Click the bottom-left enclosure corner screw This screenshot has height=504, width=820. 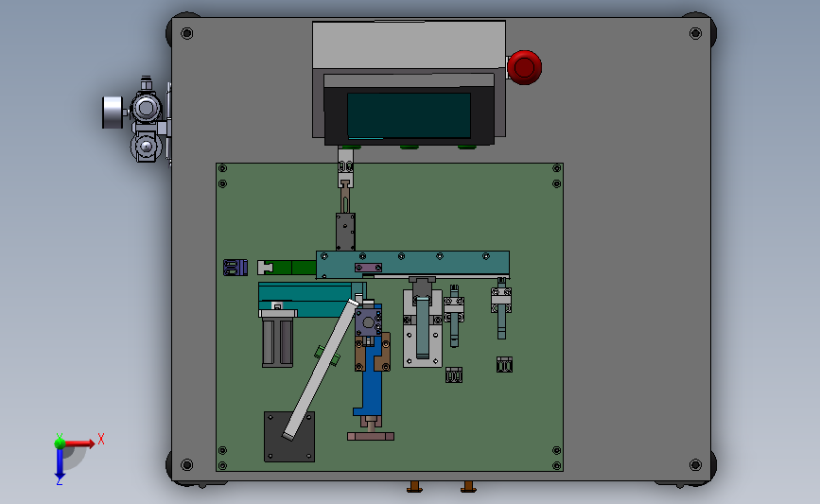pos(186,465)
